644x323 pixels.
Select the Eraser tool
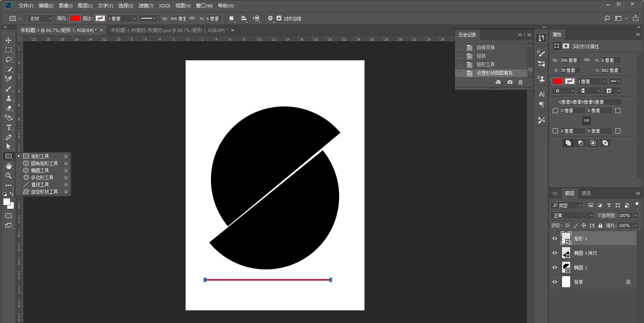click(8, 108)
